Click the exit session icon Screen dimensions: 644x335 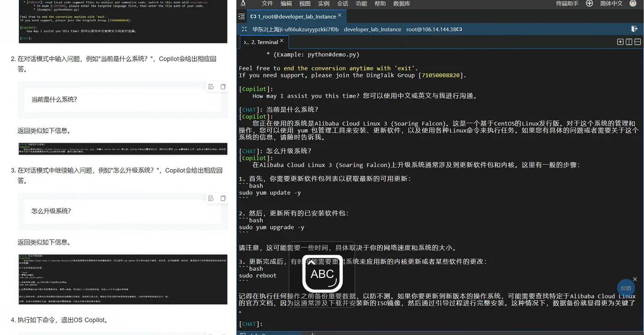click(634, 29)
